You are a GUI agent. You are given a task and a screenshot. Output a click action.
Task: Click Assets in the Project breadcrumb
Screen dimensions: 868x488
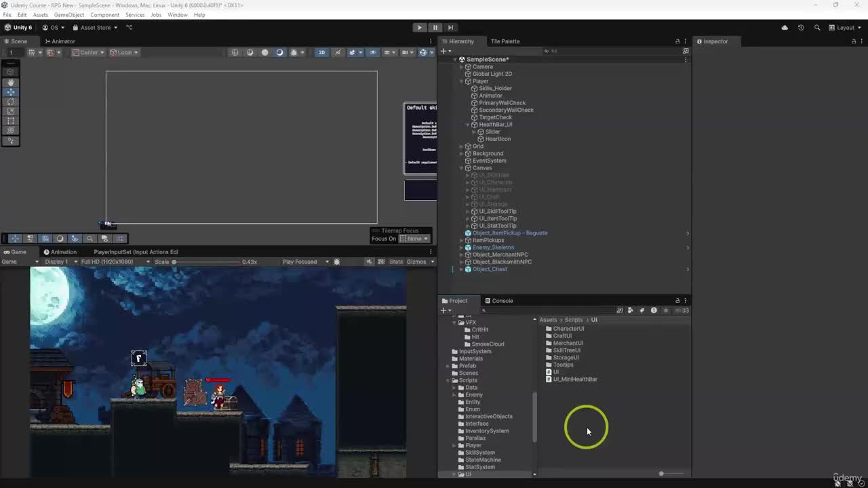pos(548,320)
